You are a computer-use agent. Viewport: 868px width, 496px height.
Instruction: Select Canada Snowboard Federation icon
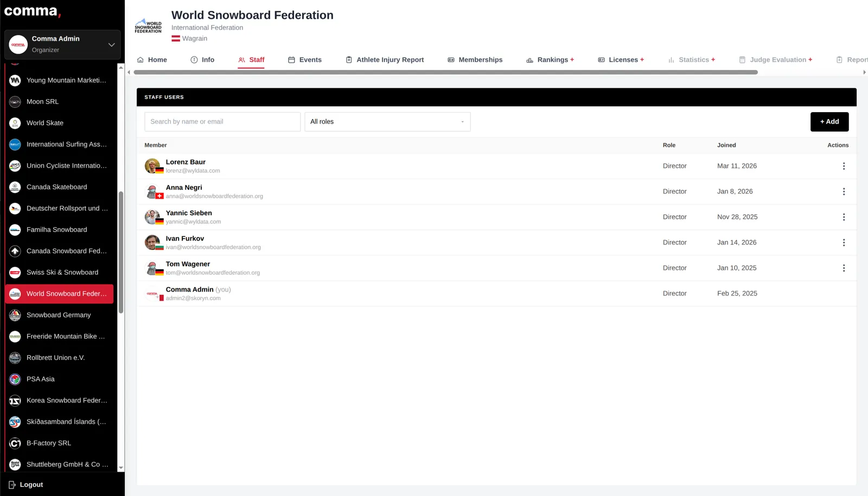coord(15,251)
